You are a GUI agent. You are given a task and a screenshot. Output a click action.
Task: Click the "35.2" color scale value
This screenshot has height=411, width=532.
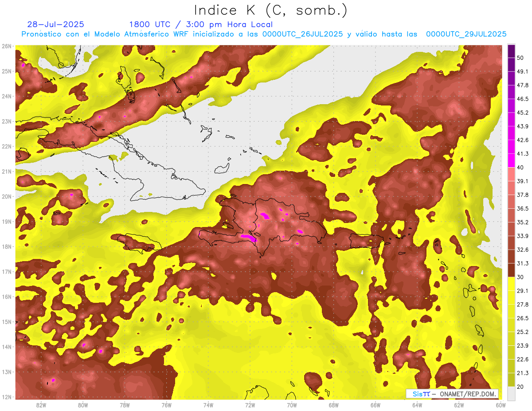tap(522, 222)
